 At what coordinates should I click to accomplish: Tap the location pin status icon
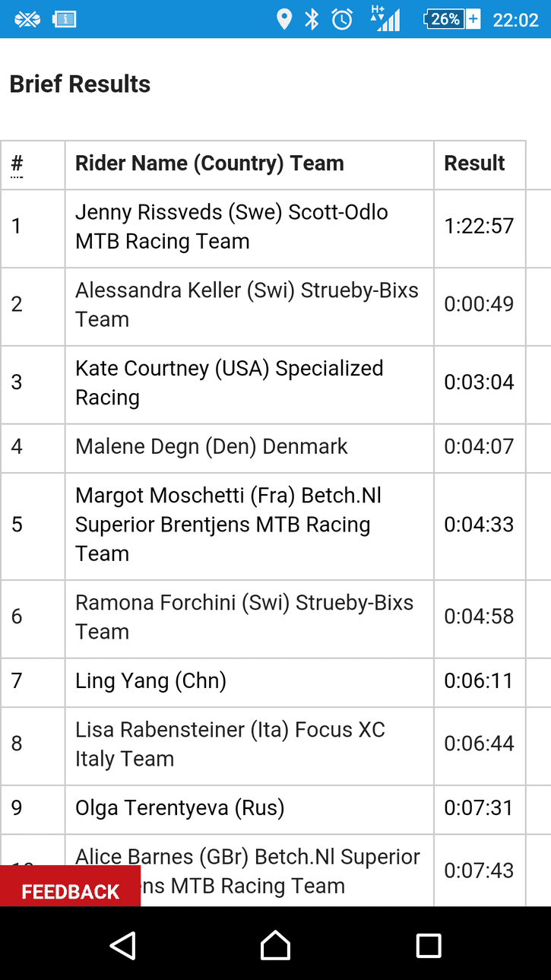284,20
